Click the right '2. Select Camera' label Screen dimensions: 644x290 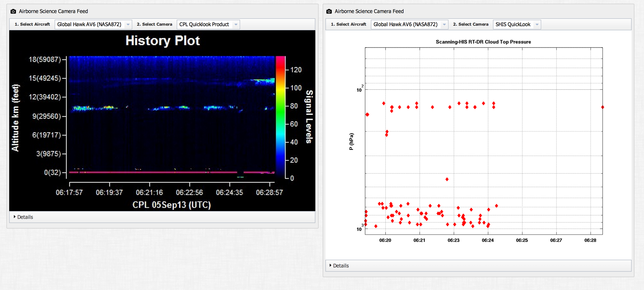click(470, 24)
